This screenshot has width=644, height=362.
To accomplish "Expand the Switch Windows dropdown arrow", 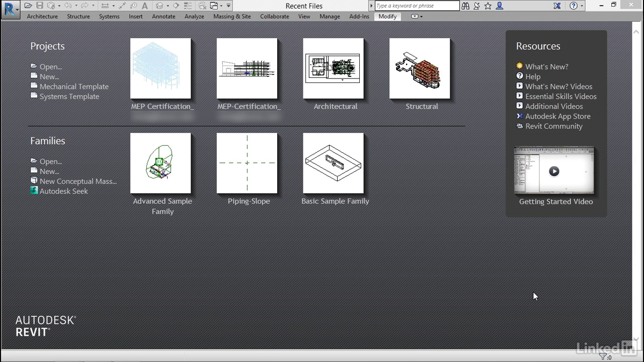I will 221,6.
